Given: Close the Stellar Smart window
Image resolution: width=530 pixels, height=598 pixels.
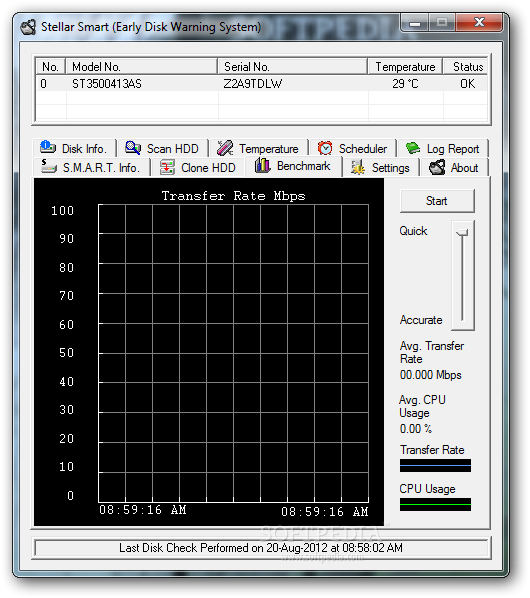Looking at the screenshot, I should coord(480,23).
